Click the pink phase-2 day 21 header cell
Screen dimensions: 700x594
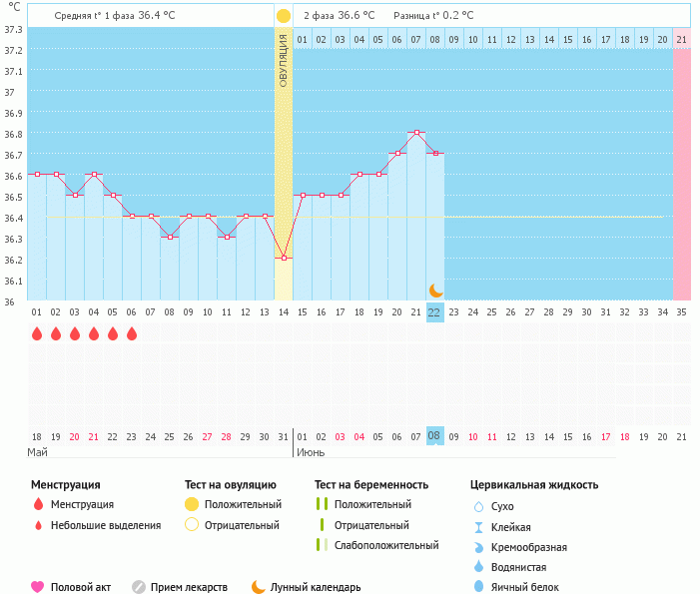point(681,39)
